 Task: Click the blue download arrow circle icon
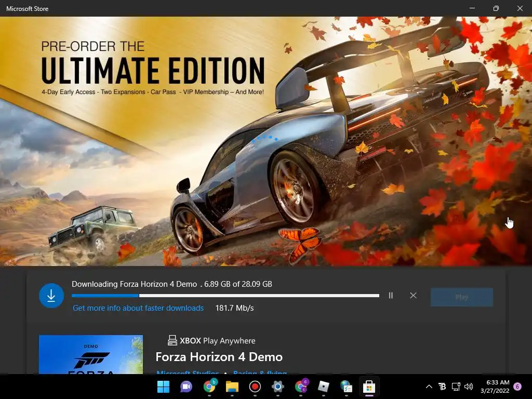[51, 296]
